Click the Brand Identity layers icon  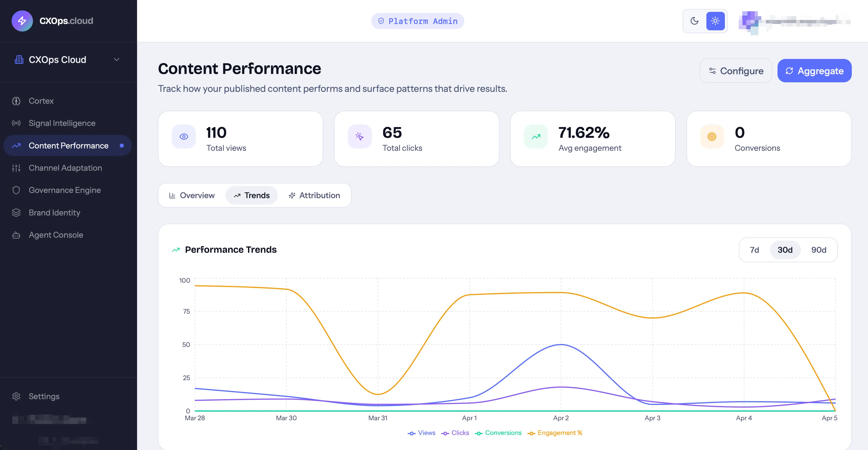16,213
